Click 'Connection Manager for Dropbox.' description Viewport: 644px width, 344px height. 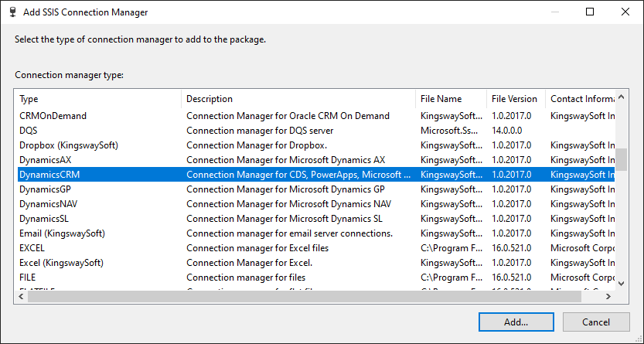(x=257, y=145)
